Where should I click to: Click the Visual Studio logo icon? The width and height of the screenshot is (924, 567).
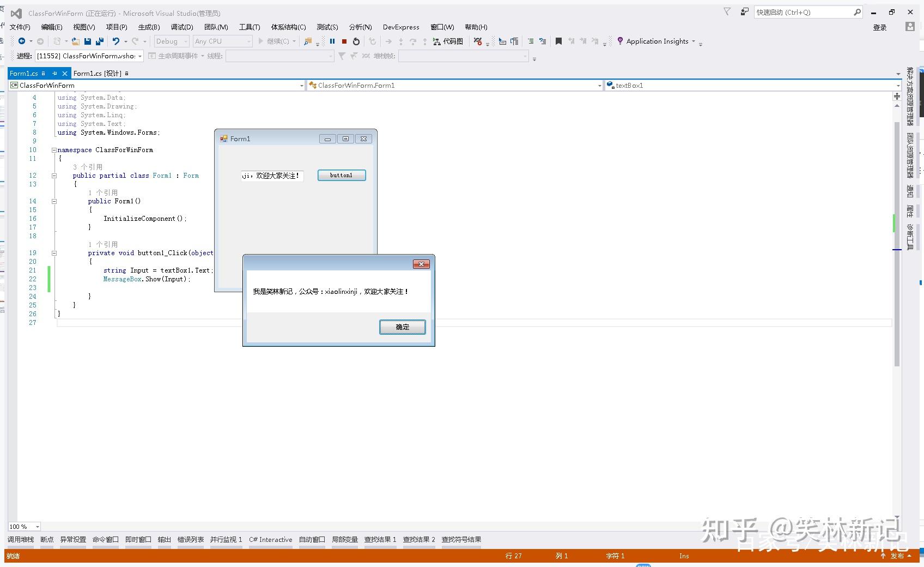coord(17,13)
